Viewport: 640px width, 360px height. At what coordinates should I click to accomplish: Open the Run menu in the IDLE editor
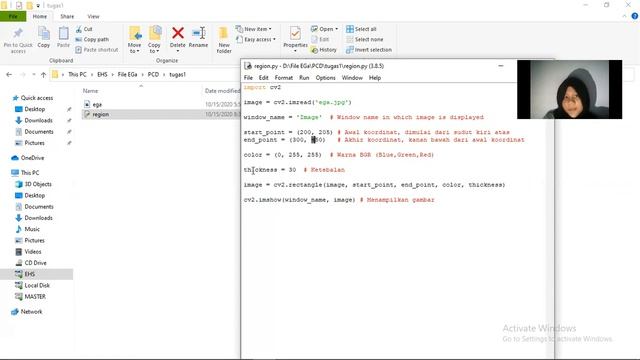click(304, 78)
